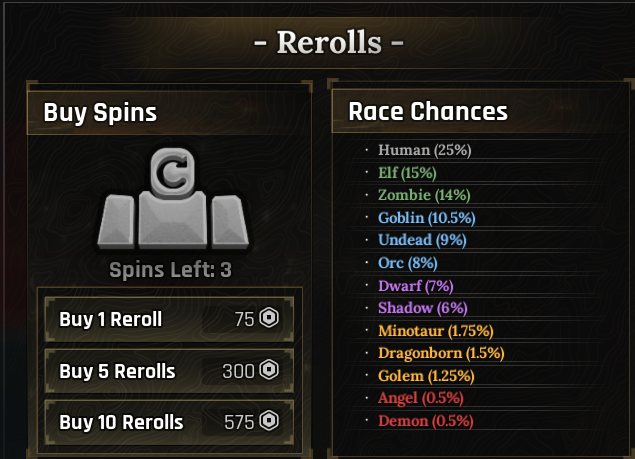Click Minotaur (1.75%) race entry
The height and width of the screenshot is (459, 635).
[x=436, y=330]
